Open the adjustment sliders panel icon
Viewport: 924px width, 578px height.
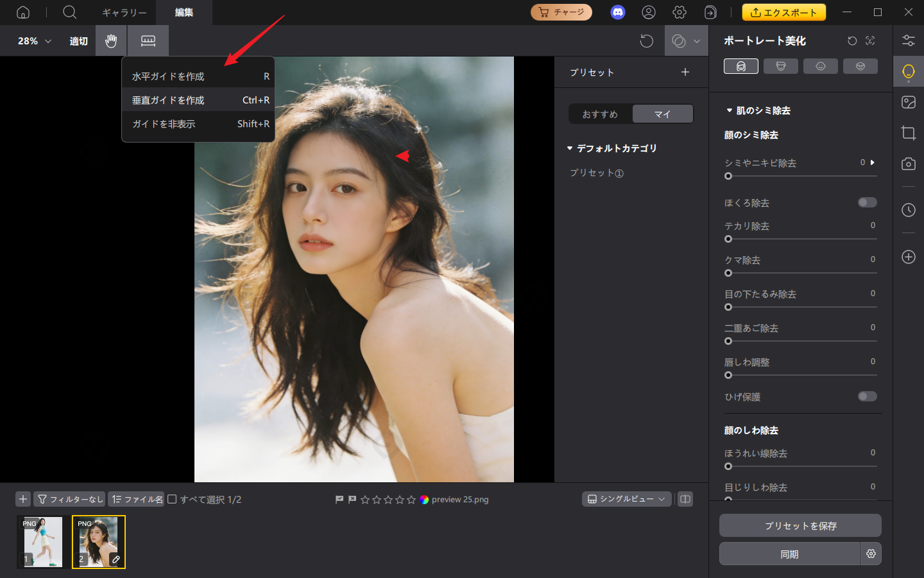(908, 40)
